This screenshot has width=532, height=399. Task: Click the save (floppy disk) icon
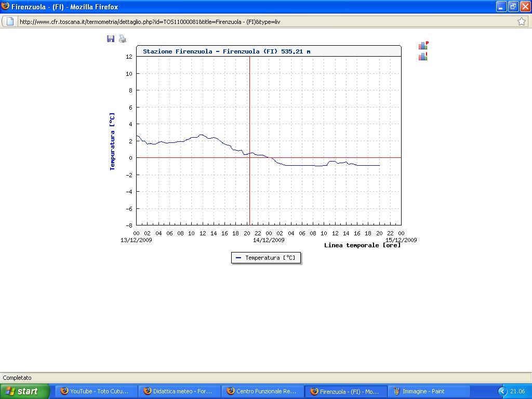(x=111, y=39)
